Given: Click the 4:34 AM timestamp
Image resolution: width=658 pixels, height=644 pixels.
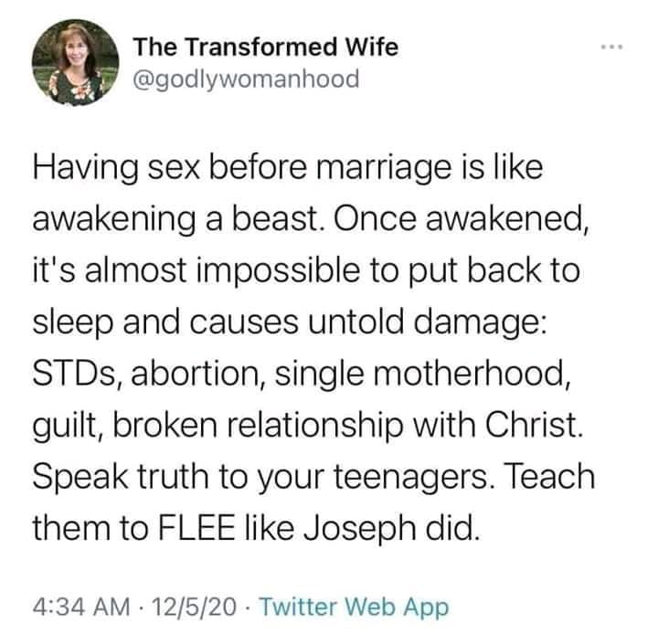Looking at the screenshot, I should [x=81, y=607].
